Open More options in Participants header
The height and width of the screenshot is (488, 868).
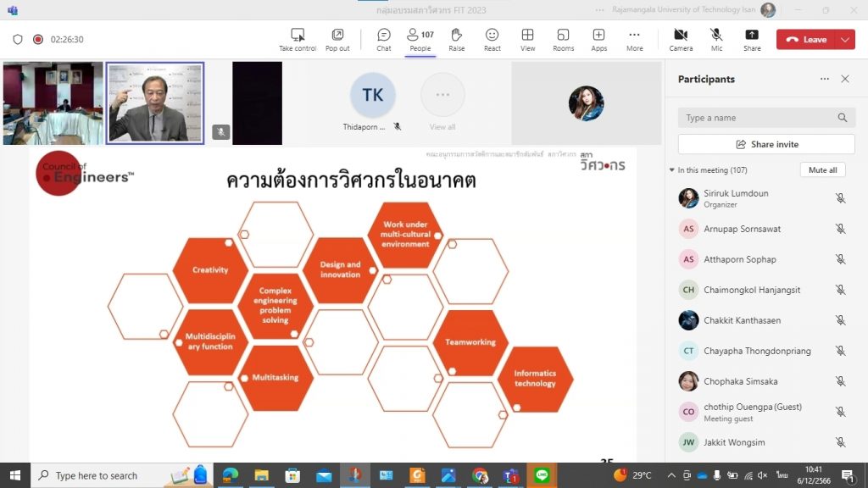[824, 79]
